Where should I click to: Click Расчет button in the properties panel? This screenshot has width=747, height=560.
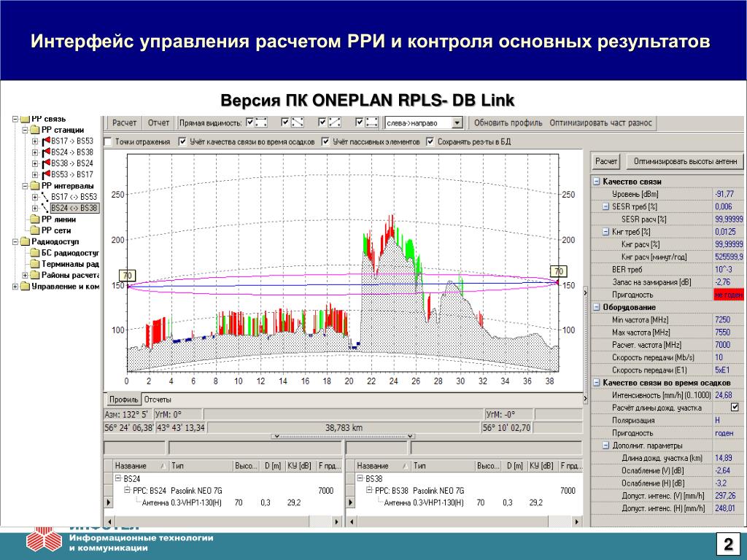(606, 161)
